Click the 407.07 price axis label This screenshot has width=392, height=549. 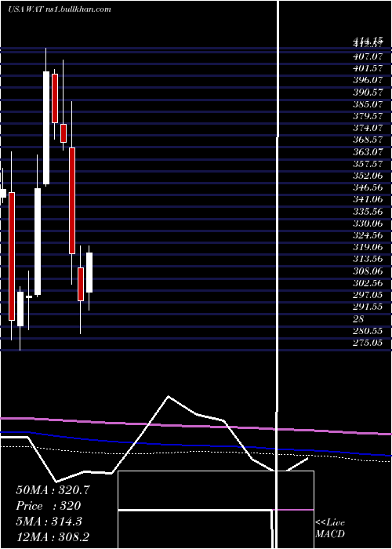[x=368, y=56]
